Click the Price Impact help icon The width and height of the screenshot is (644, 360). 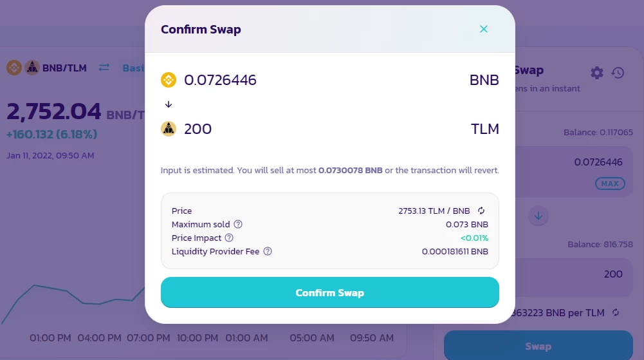tap(229, 238)
